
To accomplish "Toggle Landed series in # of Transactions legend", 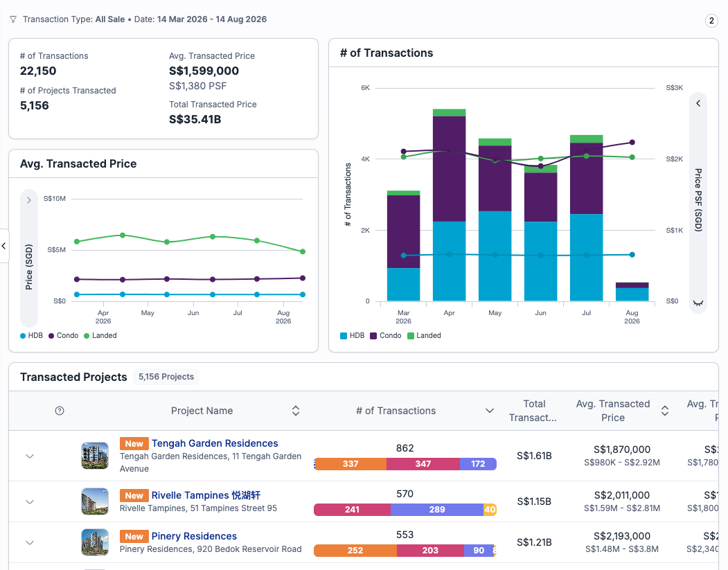I will (x=424, y=336).
